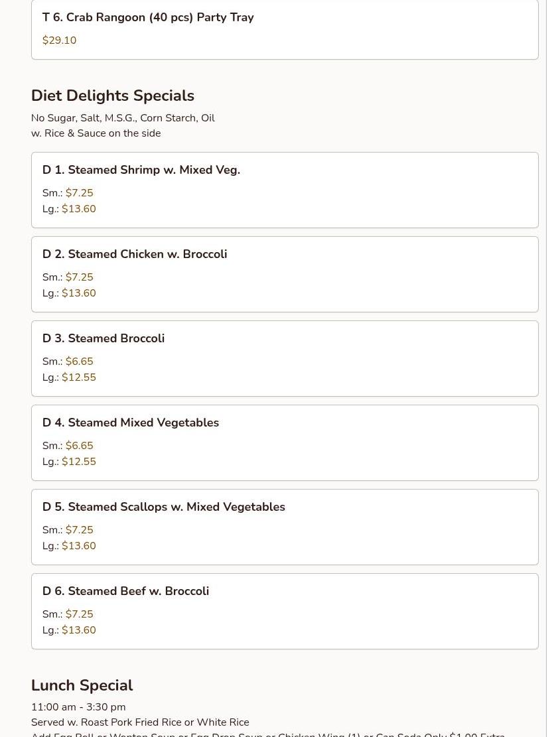Choose large Steamed Beef w. Broccoli price
Screen dimensions: 560x737
[x=78, y=630]
